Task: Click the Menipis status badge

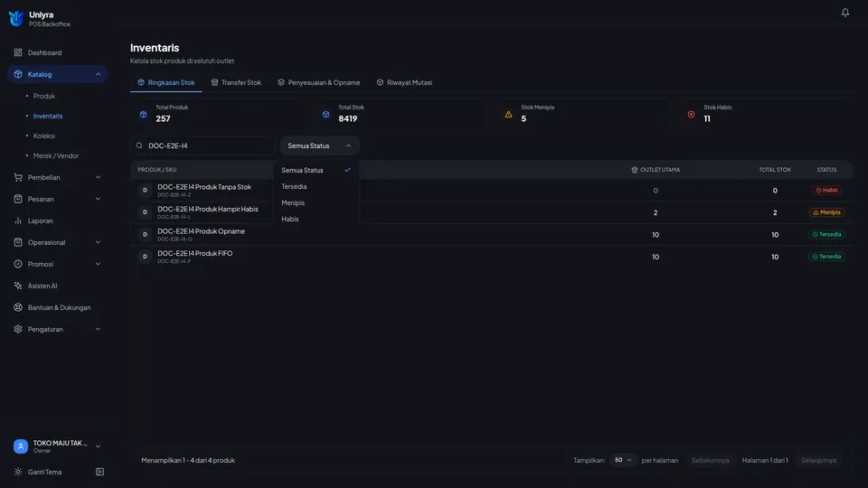Action: (x=826, y=212)
